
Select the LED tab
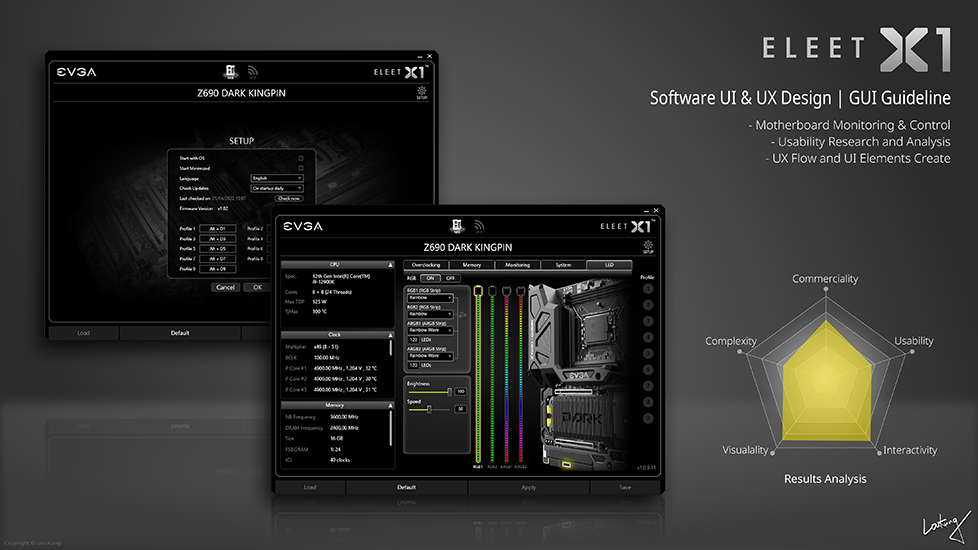(609, 265)
